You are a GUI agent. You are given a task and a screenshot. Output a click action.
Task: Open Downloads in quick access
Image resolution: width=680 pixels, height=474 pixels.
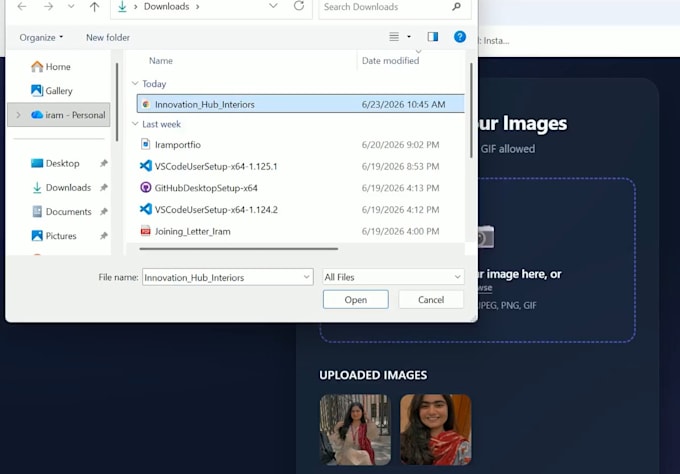[62, 187]
